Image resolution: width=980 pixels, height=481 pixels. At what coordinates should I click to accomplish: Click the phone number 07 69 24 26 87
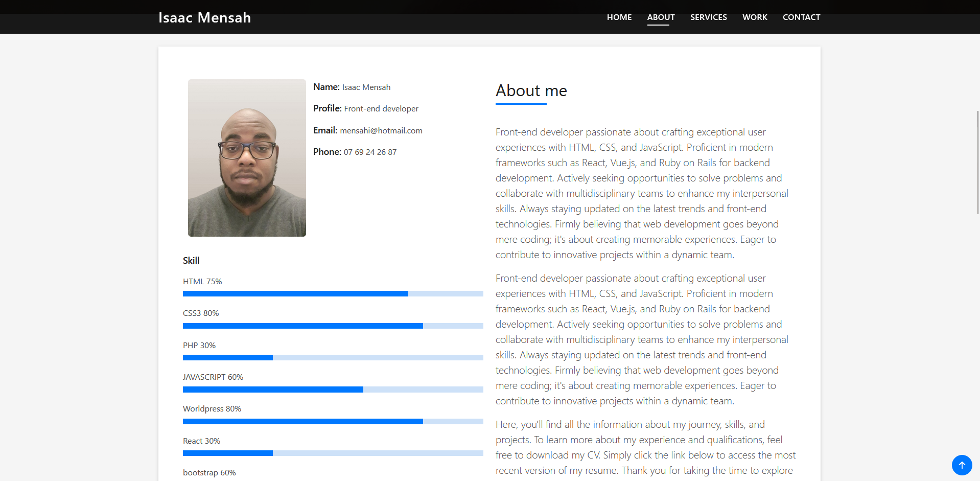370,152
